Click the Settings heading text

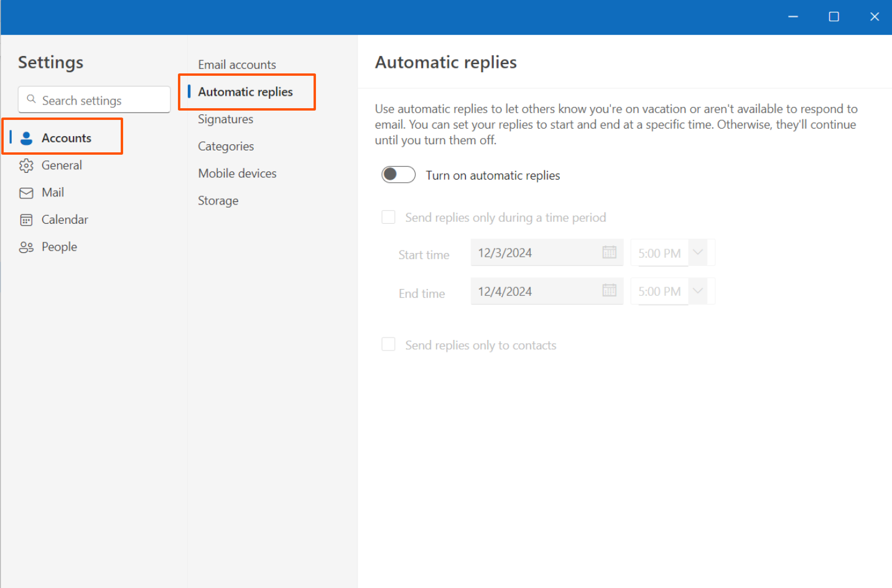50,62
